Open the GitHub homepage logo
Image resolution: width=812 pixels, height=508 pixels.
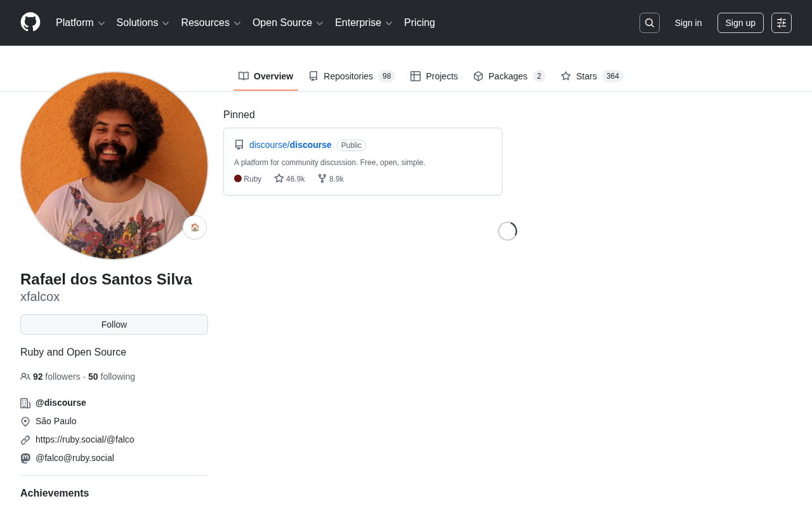click(30, 22)
